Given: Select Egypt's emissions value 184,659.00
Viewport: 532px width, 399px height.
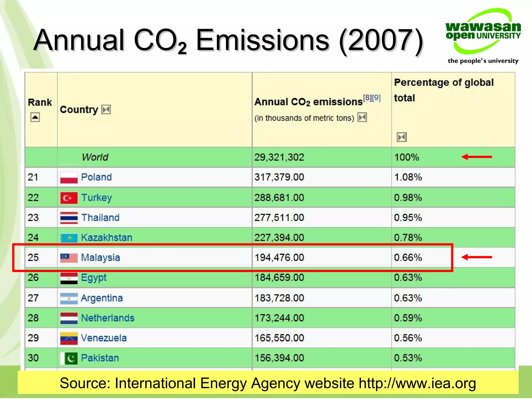Looking at the screenshot, I should point(279,277).
